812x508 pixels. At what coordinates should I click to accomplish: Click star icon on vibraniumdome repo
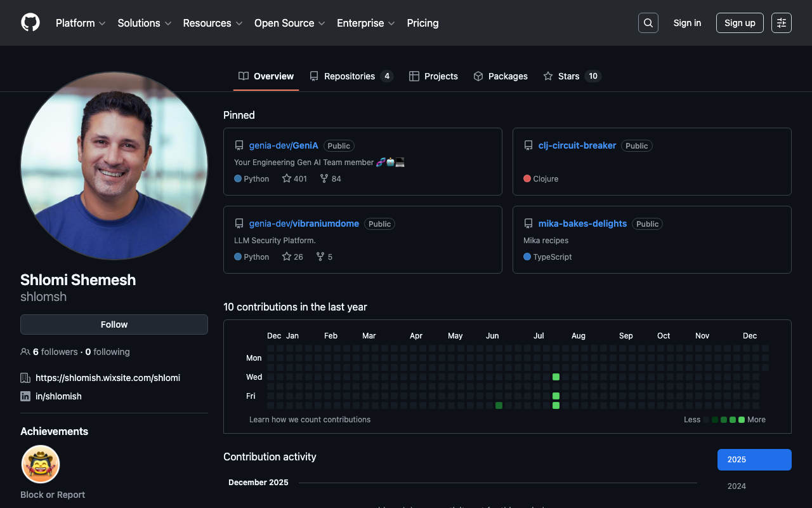(x=287, y=257)
